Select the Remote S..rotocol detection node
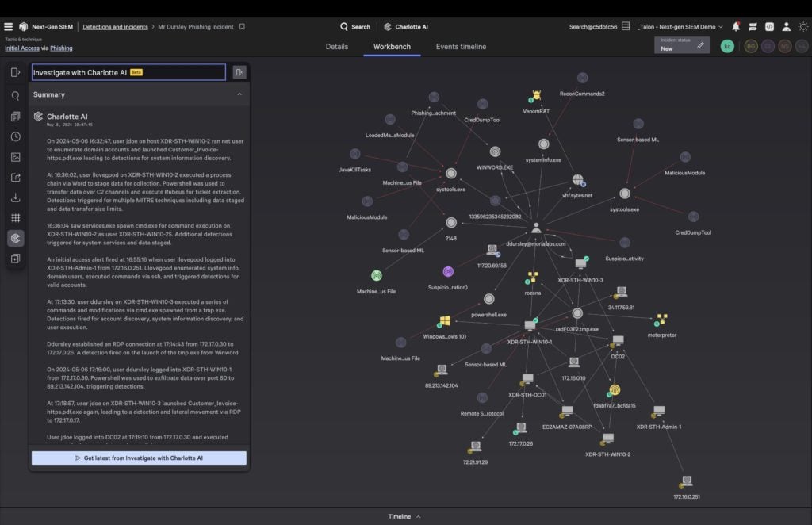 (x=482, y=397)
